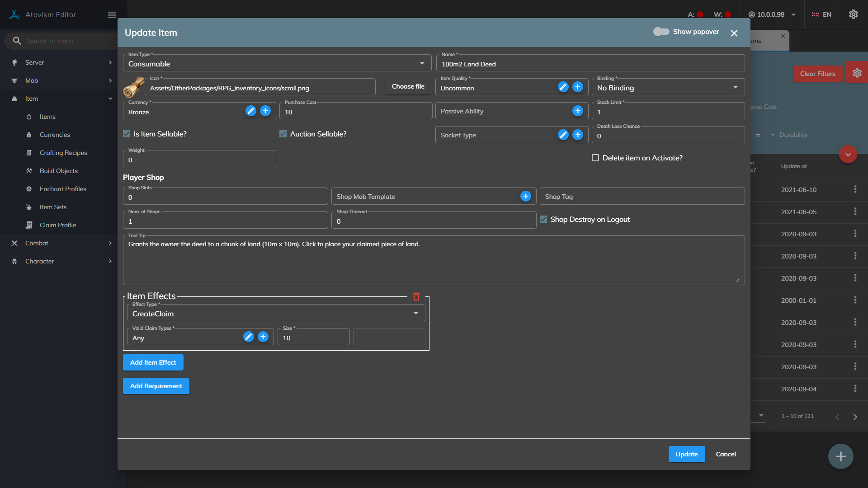Edit the Valid Claim Types selection
This screenshot has height=488, width=868.
pyautogui.click(x=248, y=337)
